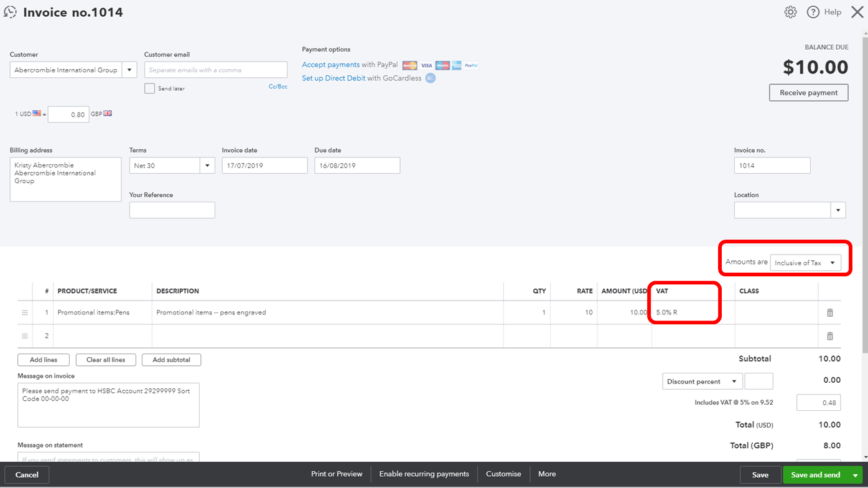The height and width of the screenshot is (488, 868).
Task: Open the Discount percent dropdown
Action: point(702,382)
